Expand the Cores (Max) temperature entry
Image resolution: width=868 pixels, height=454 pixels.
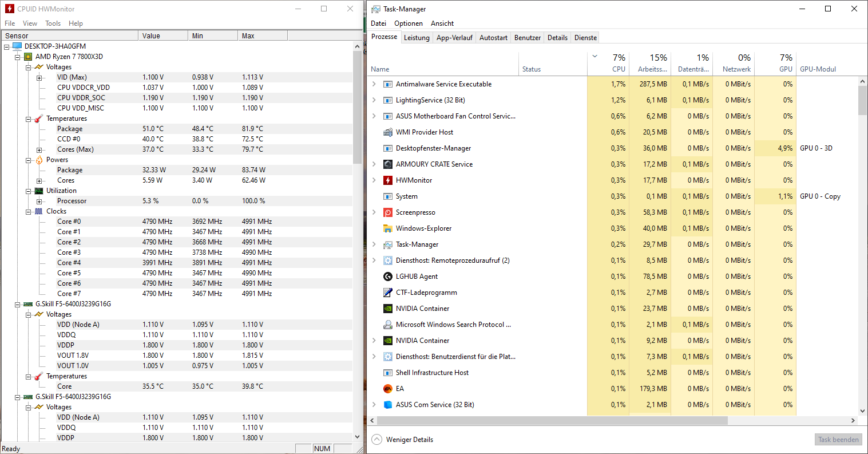39,149
